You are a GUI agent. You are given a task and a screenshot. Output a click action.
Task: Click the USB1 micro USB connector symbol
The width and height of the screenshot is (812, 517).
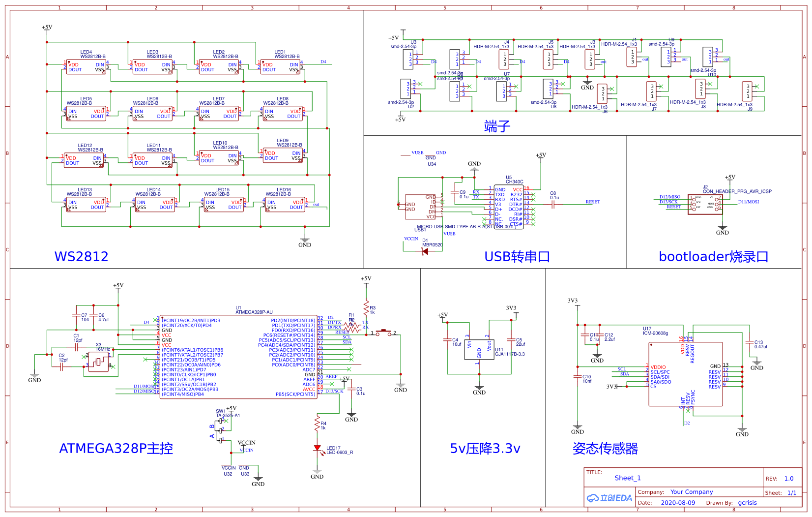[420, 207]
